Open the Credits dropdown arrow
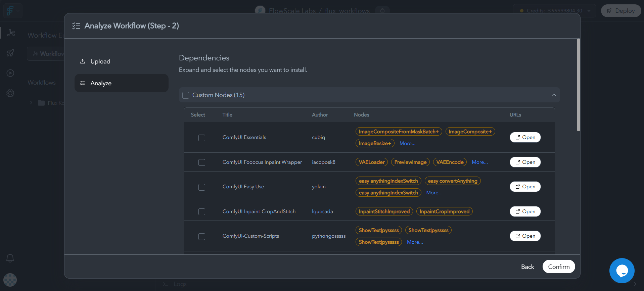 click(589, 11)
